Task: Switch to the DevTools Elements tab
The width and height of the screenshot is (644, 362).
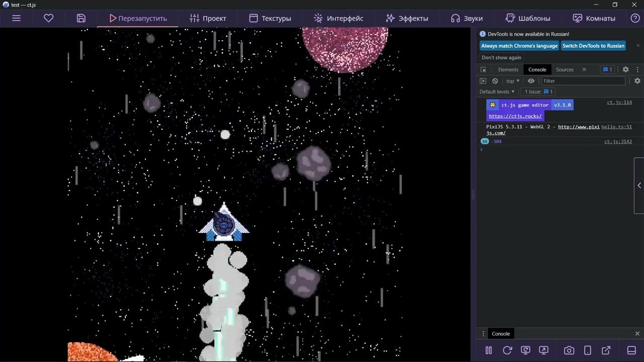Action: click(x=508, y=69)
